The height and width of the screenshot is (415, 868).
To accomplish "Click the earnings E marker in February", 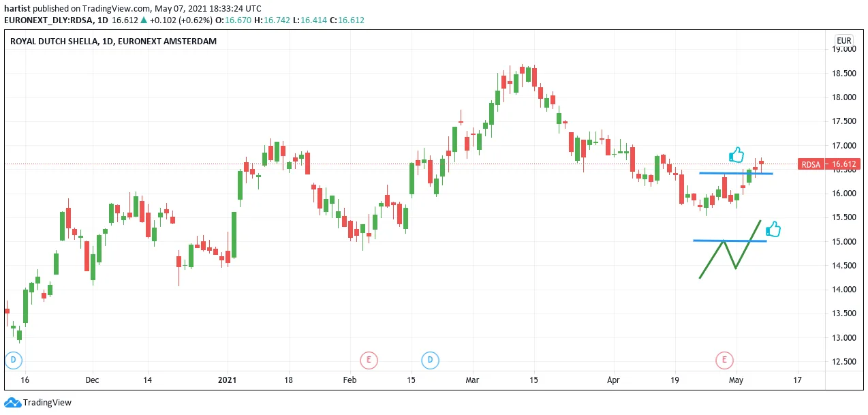I will point(369,360).
